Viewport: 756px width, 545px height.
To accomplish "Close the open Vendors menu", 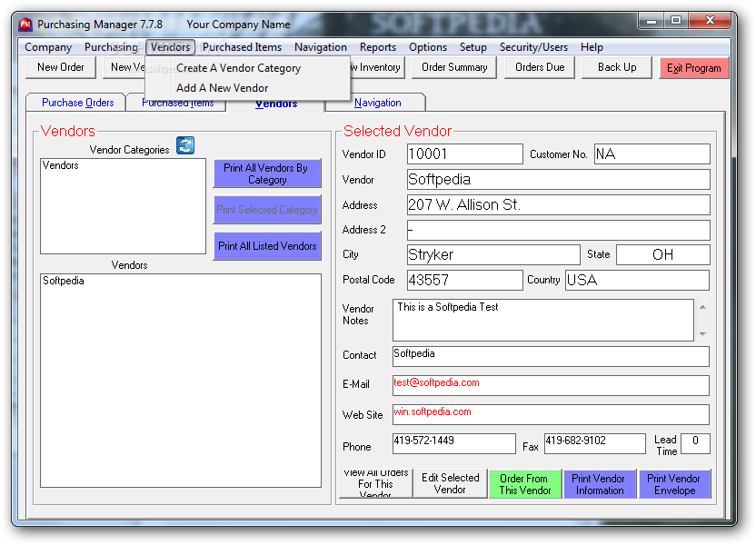I will (170, 47).
